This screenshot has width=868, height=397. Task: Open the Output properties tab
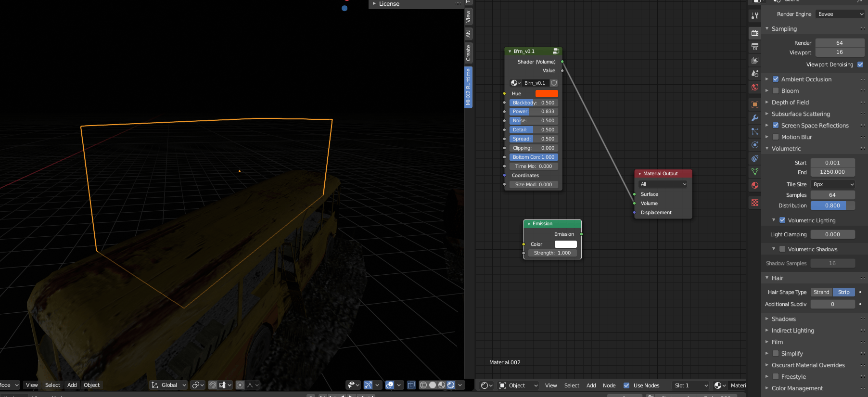click(x=754, y=47)
